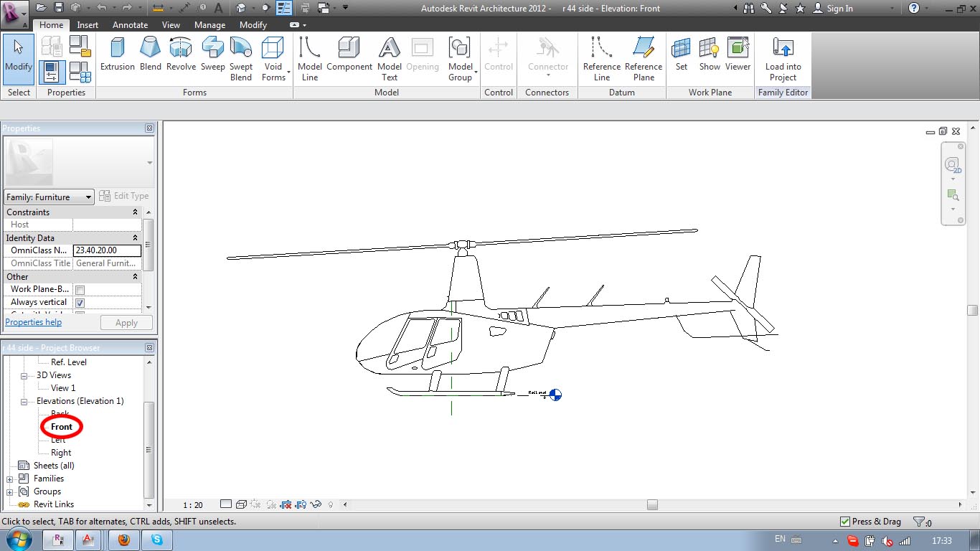Draw a Reference Line

tap(602, 60)
